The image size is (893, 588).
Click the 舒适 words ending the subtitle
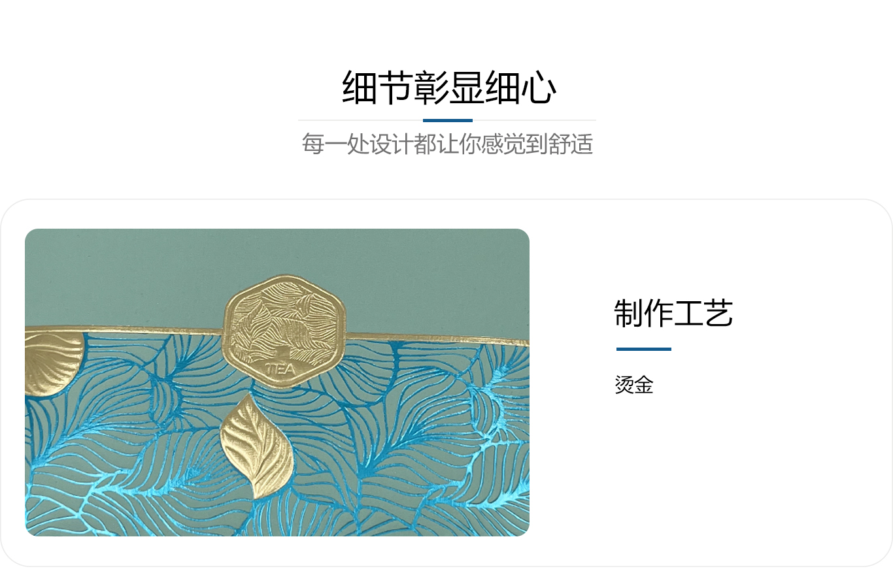(x=571, y=144)
